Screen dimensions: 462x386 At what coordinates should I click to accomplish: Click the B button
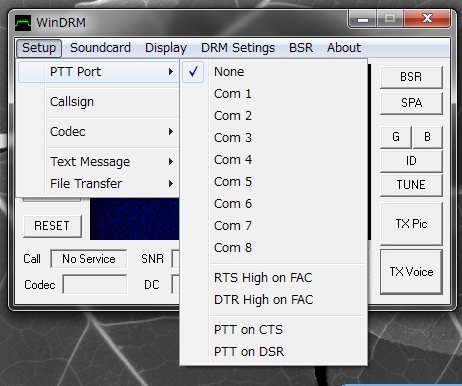[x=427, y=137]
